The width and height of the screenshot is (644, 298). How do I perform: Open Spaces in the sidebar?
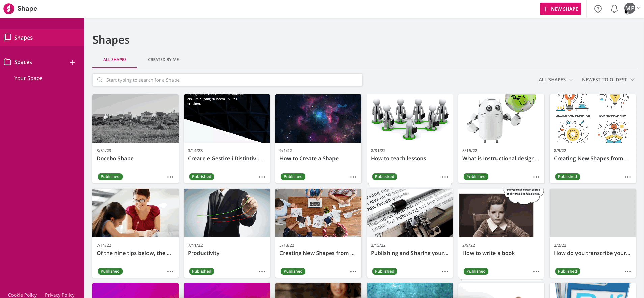click(x=23, y=62)
